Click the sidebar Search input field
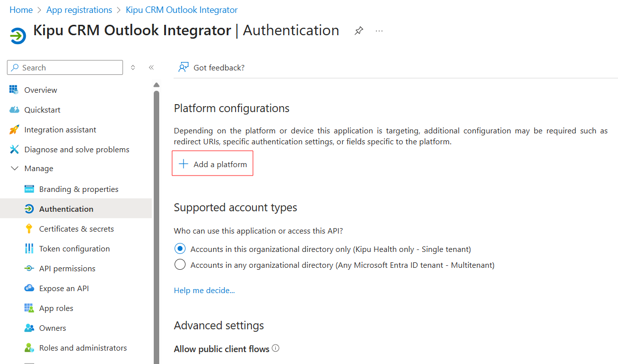 (69, 67)
